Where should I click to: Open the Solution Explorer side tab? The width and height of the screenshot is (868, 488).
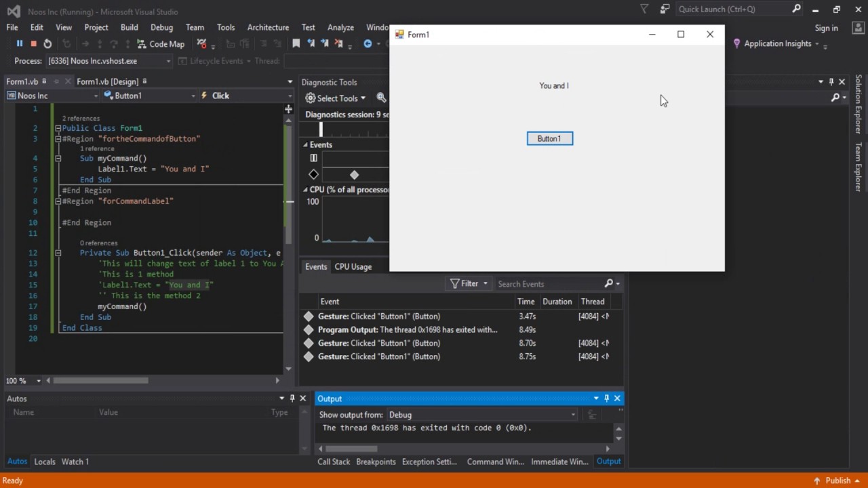click(859, 104)
